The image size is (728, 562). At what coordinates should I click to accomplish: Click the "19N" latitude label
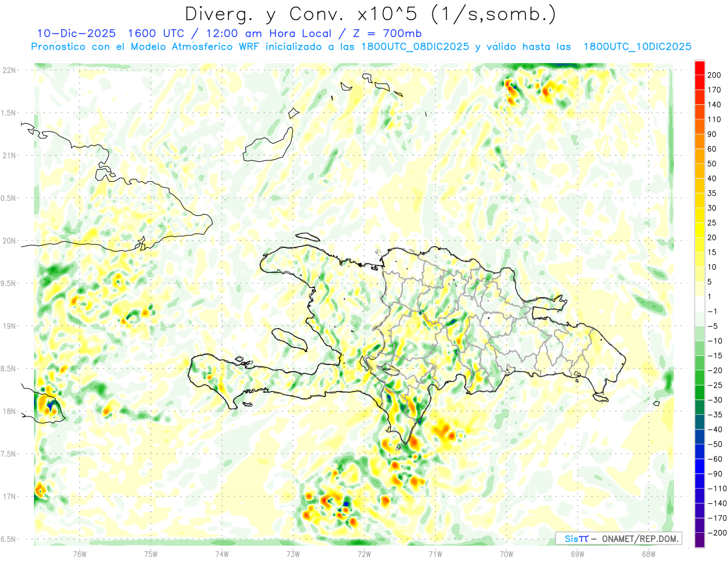9,326
